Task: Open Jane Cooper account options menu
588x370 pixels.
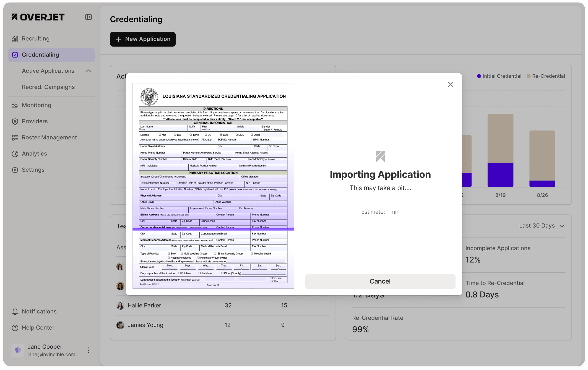Action: 89,350
